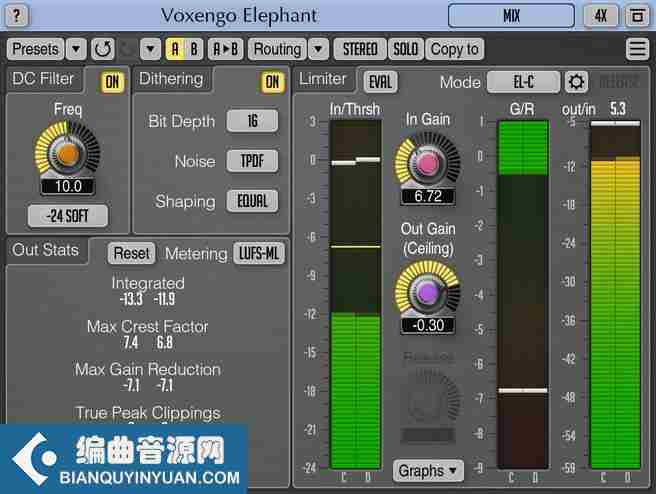Click the orange Freq knob

click(68, 154)
